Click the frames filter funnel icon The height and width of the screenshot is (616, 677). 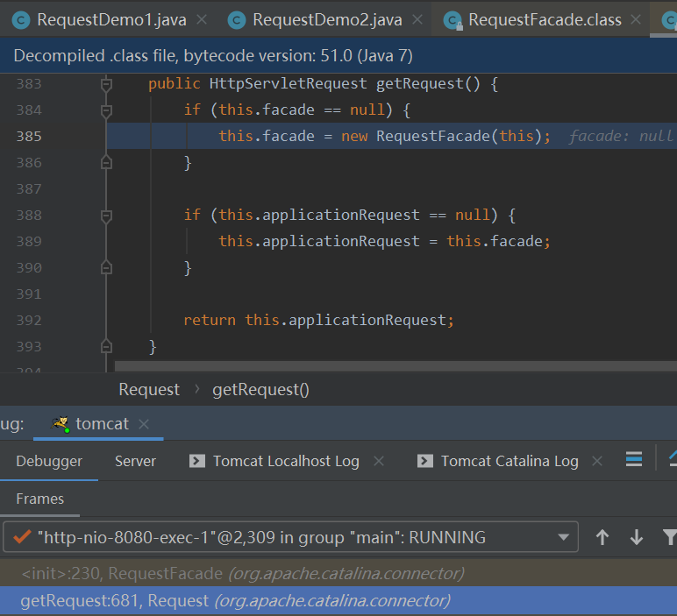pos(669,537)
